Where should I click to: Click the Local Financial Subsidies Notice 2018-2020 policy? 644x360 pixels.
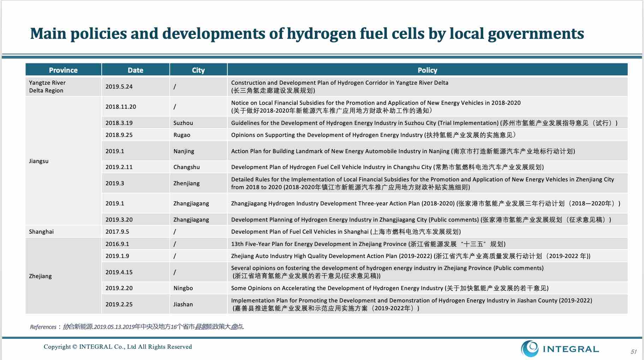point(376,107)
